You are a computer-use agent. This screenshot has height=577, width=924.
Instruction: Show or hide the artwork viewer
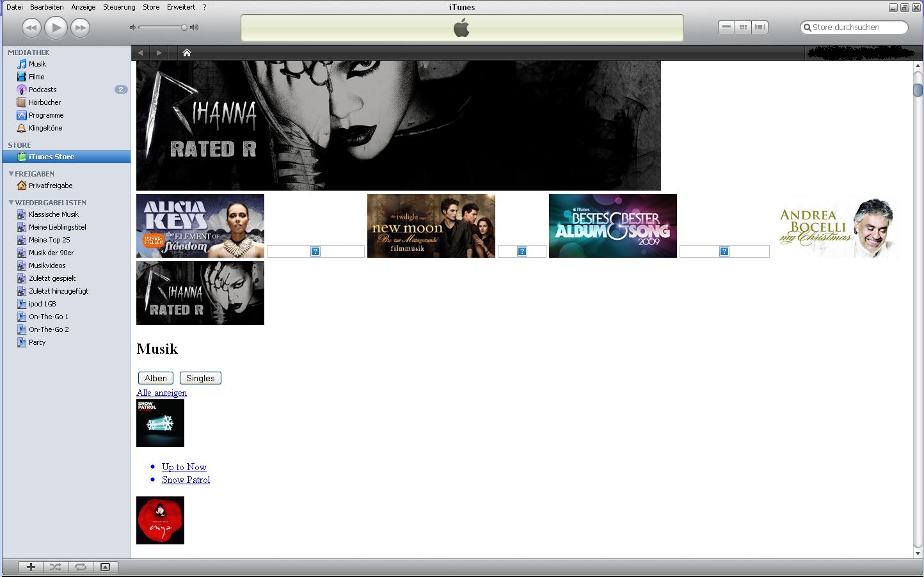[x=106, y=567]
